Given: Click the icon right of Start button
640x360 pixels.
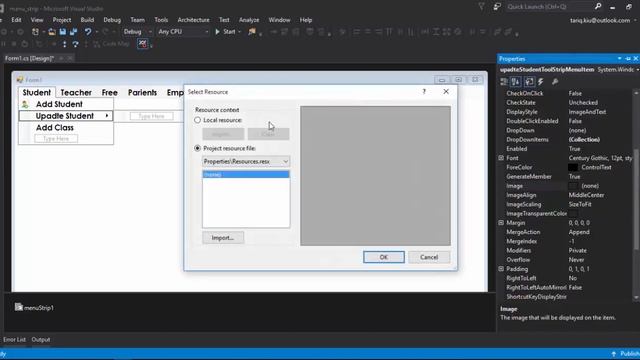Looking at the screenshot, I should [252, 31].
